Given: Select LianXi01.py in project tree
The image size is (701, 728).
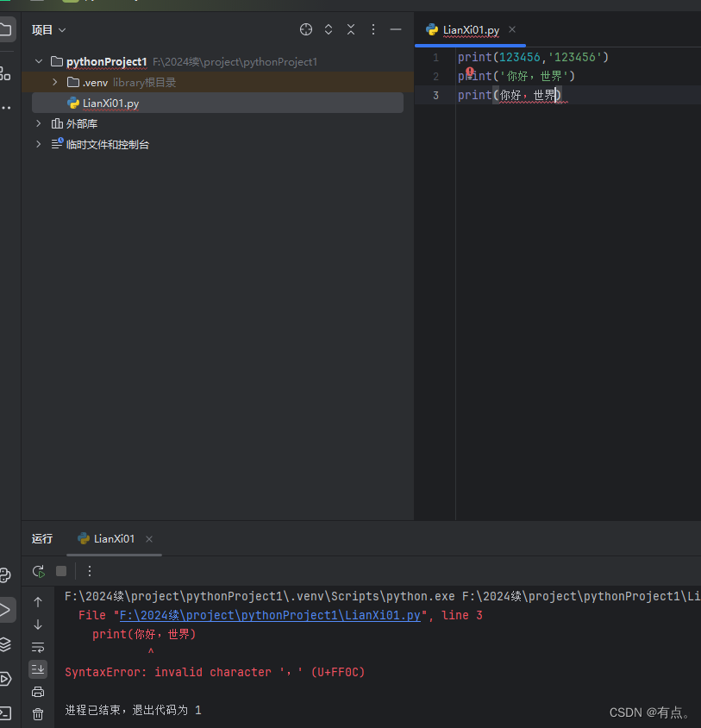Looking at the screenshot, I should click(218, 103).
